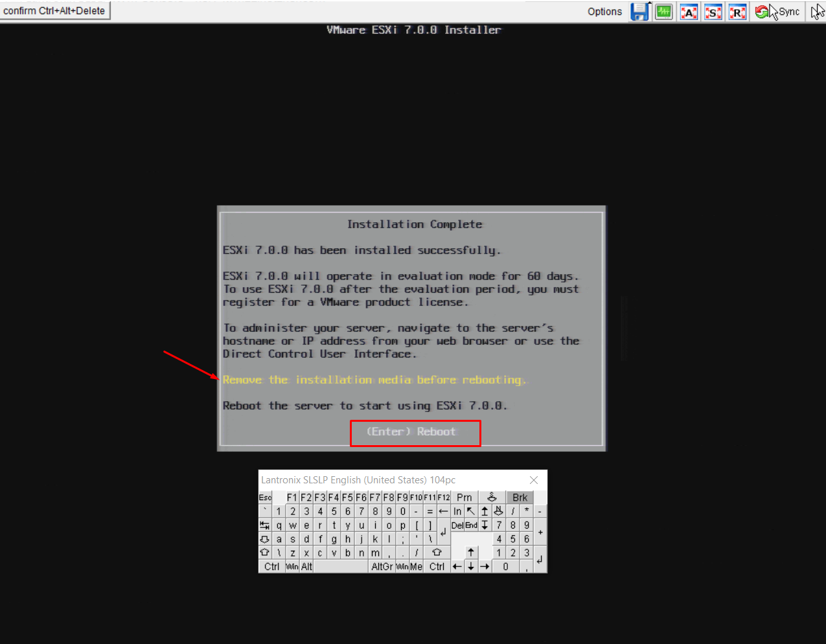This screenshot has width=826, height=644.
Task: Click the down arrow cursor key
Action: pyautogui.click(x=471, y=566)
